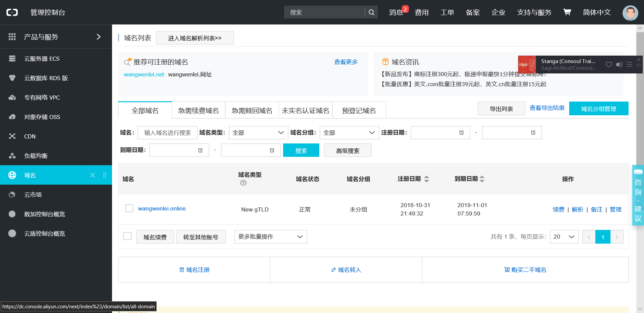Click the 导出列表 button
This screenshot has height=313, width=644.
[x=501, y=108]
